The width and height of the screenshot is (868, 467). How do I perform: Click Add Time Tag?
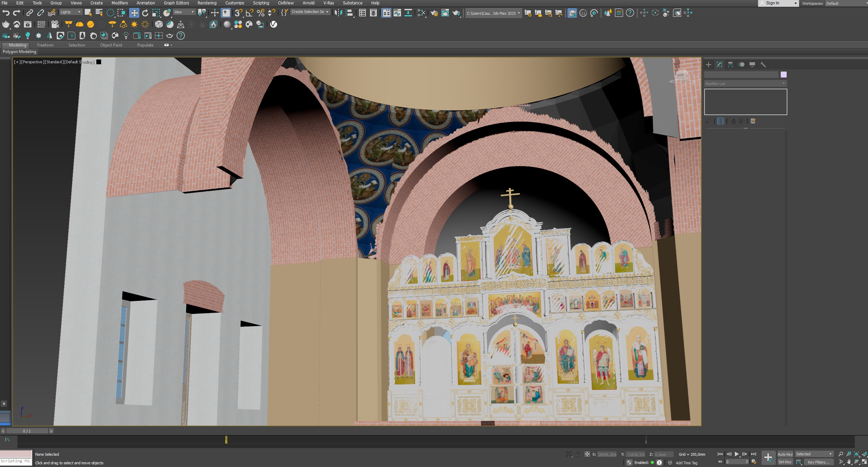click(687, 463)
